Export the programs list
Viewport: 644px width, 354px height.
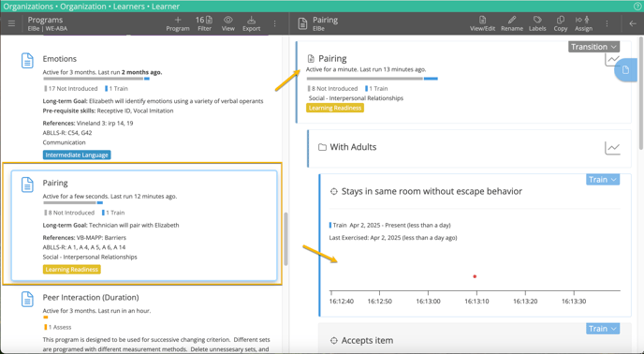pyautogui.click(x=252, y=23)
